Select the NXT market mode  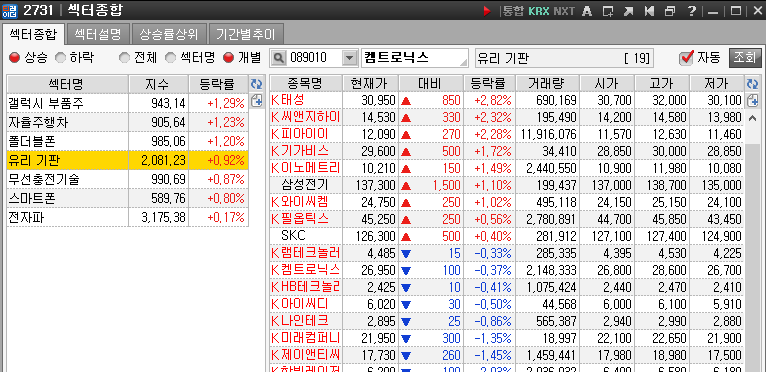[564, 11]
